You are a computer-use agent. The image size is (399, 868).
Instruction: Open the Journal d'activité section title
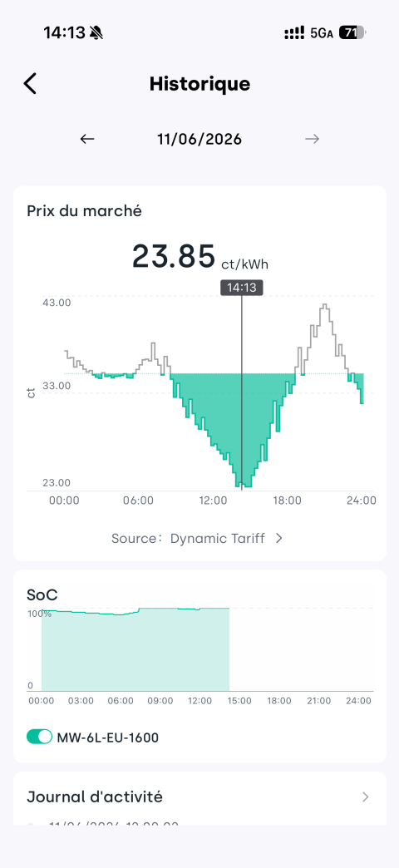click(95, 797)
